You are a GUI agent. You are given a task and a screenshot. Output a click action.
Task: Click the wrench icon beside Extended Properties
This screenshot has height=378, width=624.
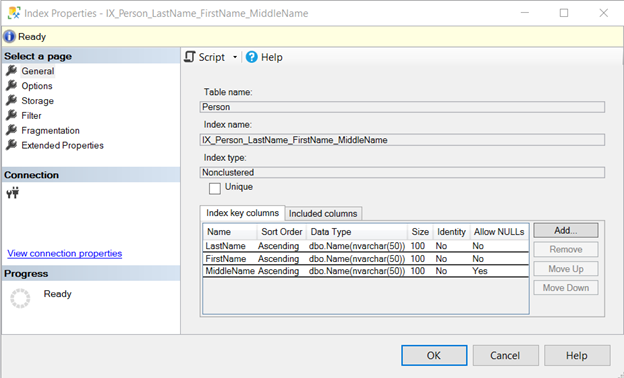(12, 144)
